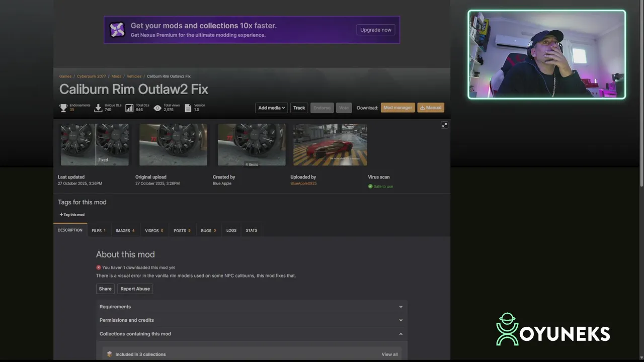
Task: Switch to the Description tab
Action: click(70, 230)
